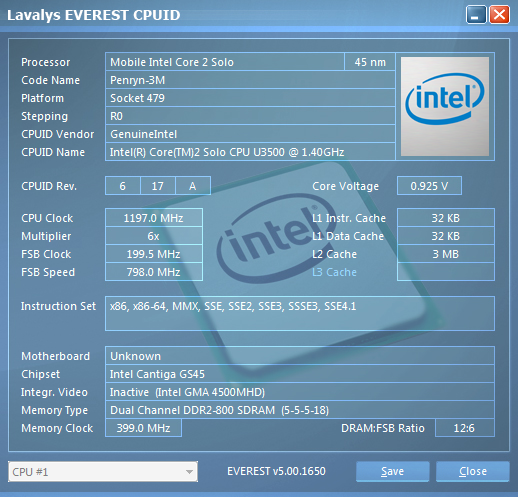Click the CPU Clock value field
The image size is (518, 497).
(x=154, y=218)
